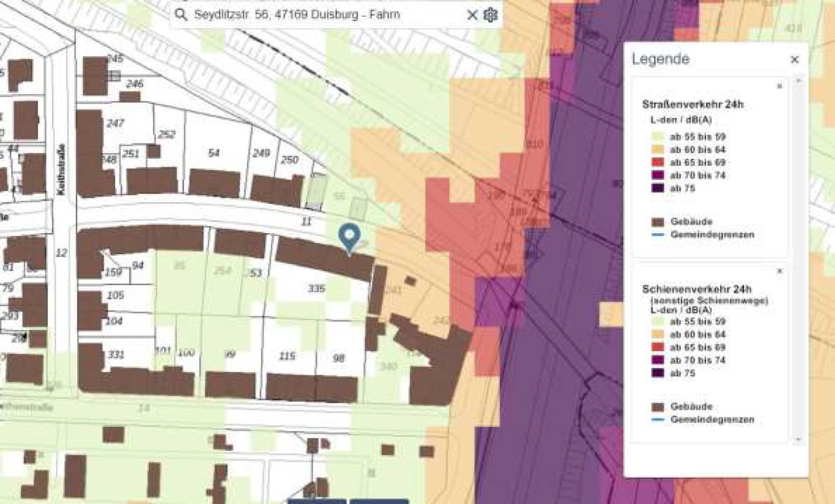This screenshot has height=504, width=835.
Task: Click parcel number 251 on the map
Action: coord(131,154)
